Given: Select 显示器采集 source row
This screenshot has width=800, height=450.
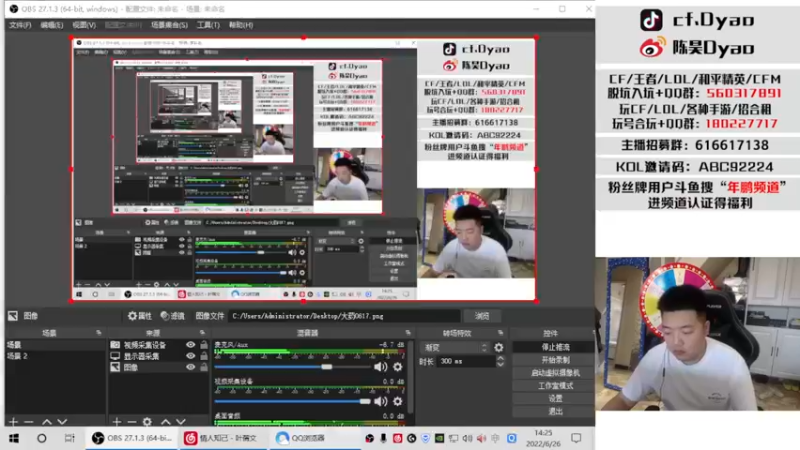Looking at the screenshot, I should (158, 356).
